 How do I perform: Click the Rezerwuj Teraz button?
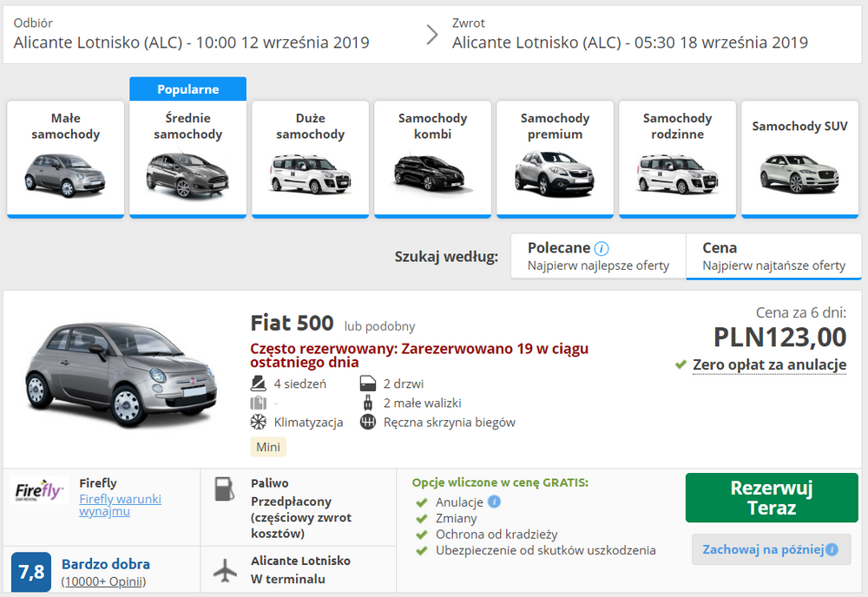coord(772,497)
